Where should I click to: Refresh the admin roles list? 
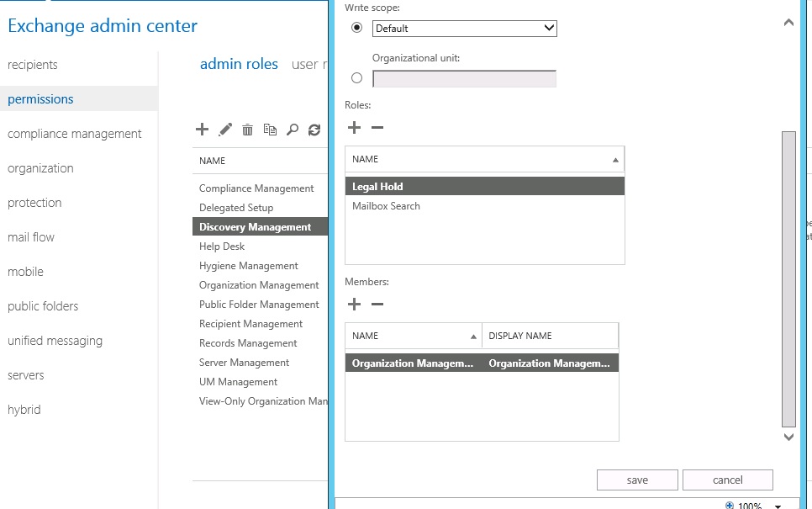314,130
